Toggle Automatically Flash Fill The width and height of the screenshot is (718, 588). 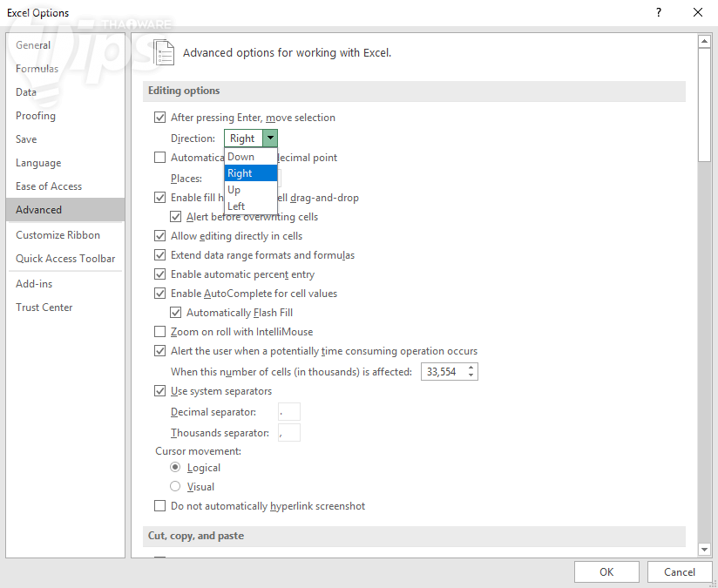(175, 313)
